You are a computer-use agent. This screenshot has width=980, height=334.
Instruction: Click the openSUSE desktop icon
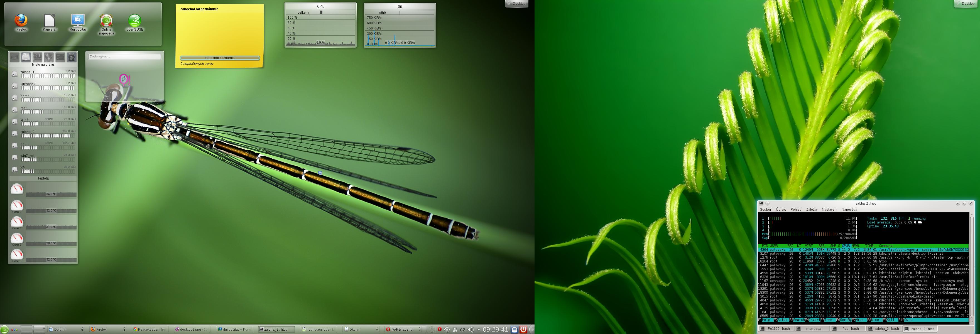pyautogui.click(x=135, y=21)
